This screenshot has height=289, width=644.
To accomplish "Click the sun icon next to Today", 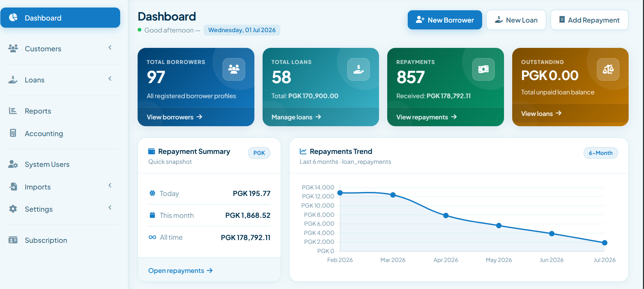I will point(152,193).
